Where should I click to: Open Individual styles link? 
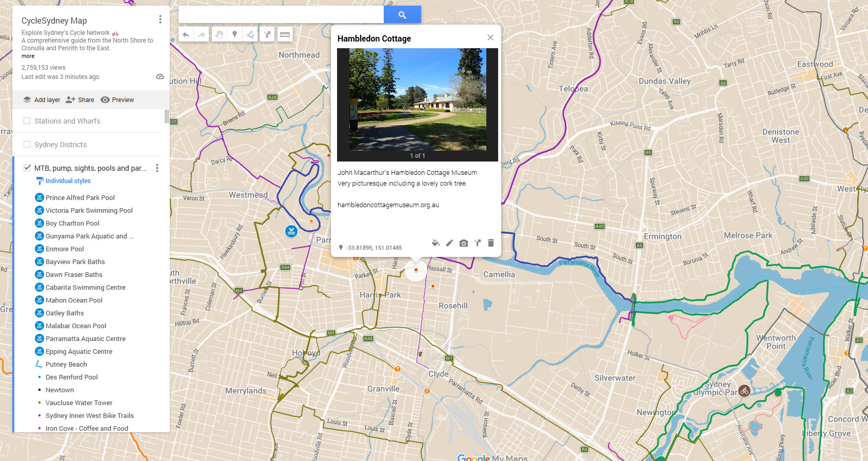tap(68, 181)
